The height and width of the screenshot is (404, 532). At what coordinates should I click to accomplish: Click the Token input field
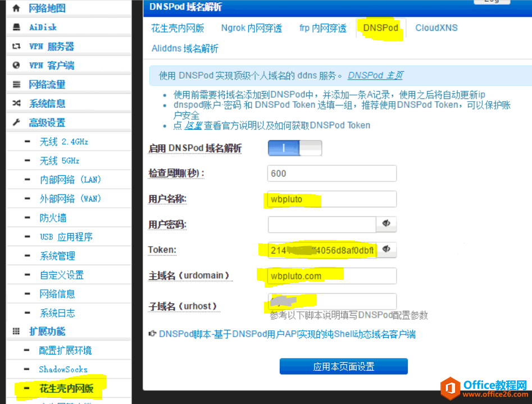pos(322,250)
